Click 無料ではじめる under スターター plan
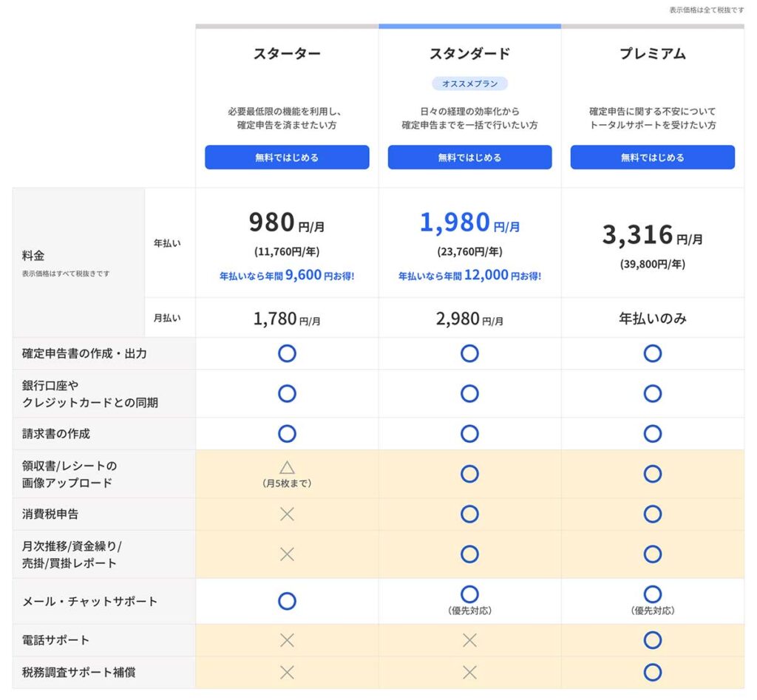 point(287,157)
